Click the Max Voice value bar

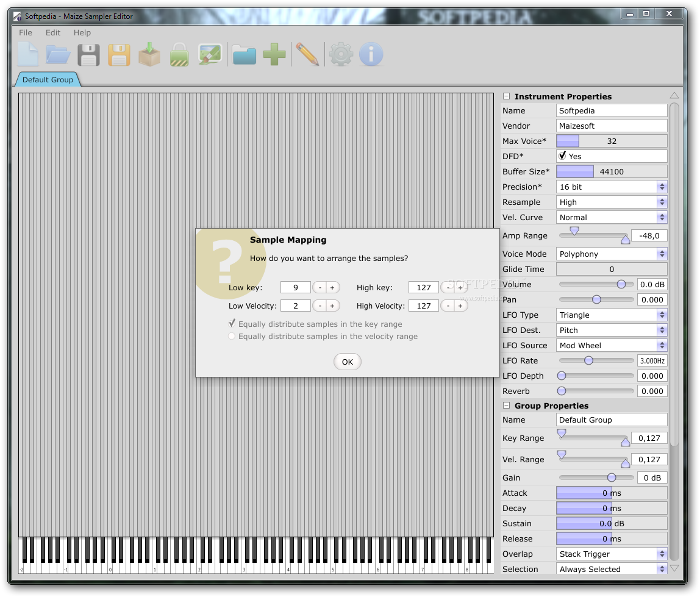(612, 141)
